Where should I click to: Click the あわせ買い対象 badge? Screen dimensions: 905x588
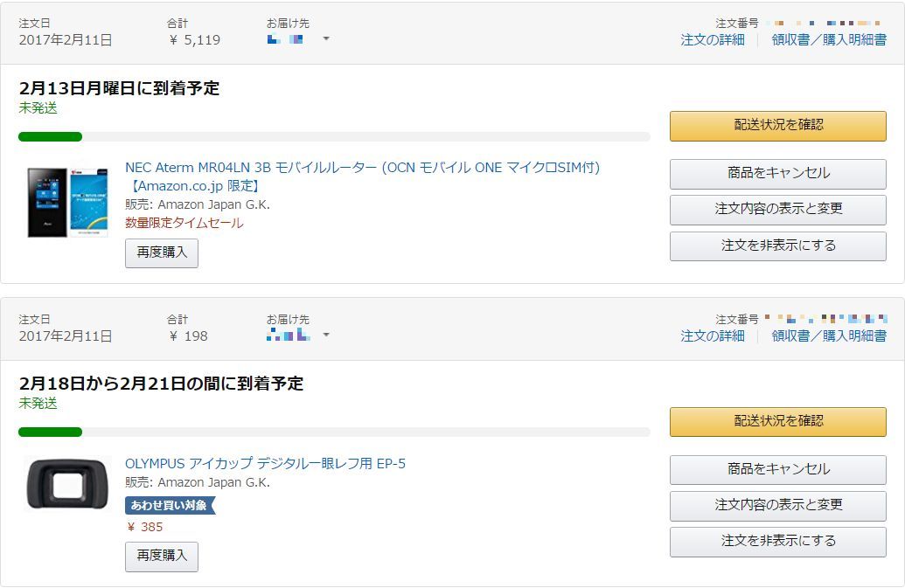[x=169, y=505]
